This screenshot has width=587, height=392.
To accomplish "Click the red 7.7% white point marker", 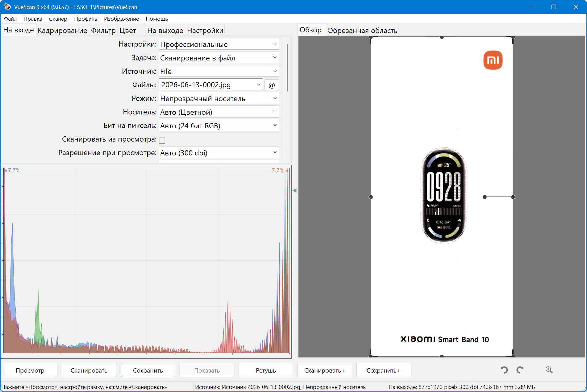I will (280, 170).
